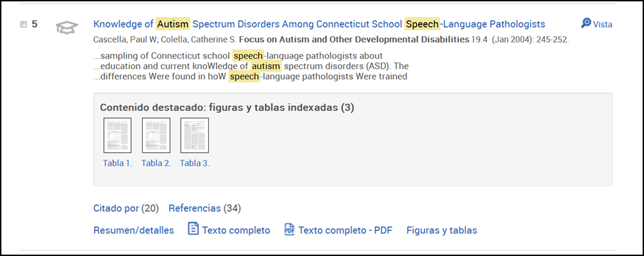
Task: Open the Knowledge of Autism Spectrum Disorders article title
Action: click(319, 24)
